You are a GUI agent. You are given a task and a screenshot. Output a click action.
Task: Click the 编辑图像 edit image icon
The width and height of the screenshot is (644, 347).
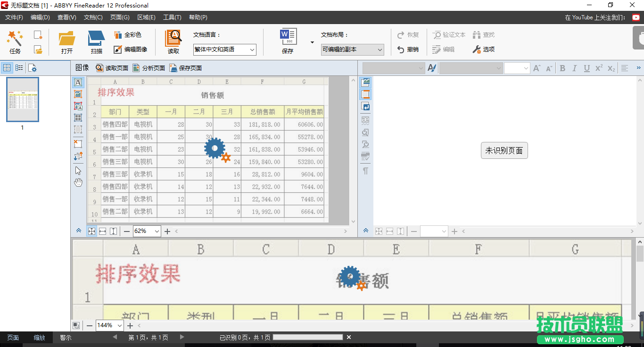tap(118, 50)
